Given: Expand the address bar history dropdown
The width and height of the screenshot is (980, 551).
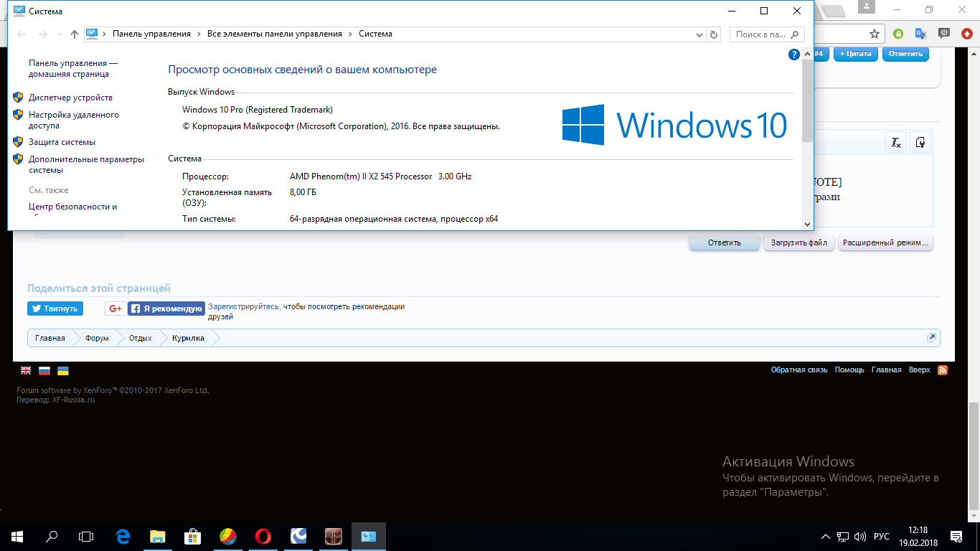Looking at the screenshot, I should click(x=699, y=34).
